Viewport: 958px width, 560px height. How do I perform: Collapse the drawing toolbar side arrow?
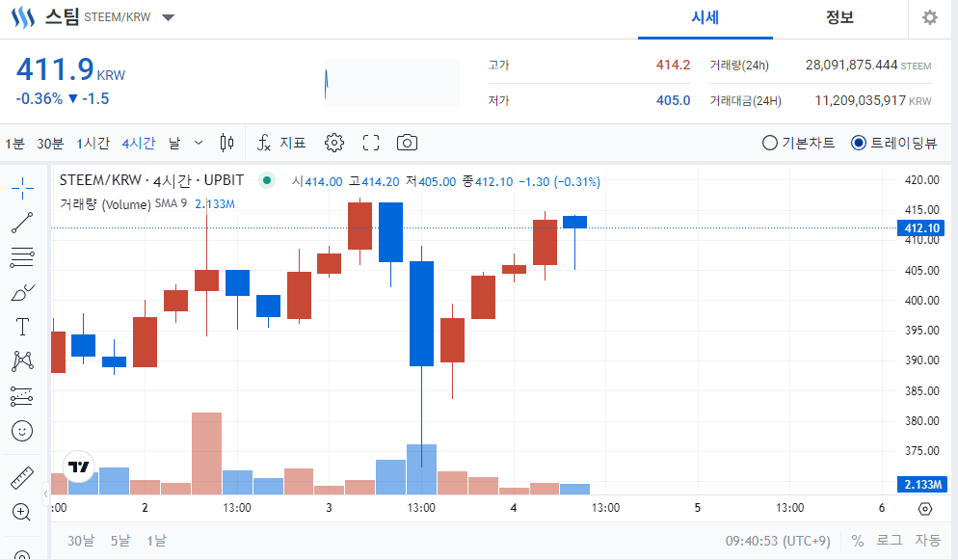[46, 494]
